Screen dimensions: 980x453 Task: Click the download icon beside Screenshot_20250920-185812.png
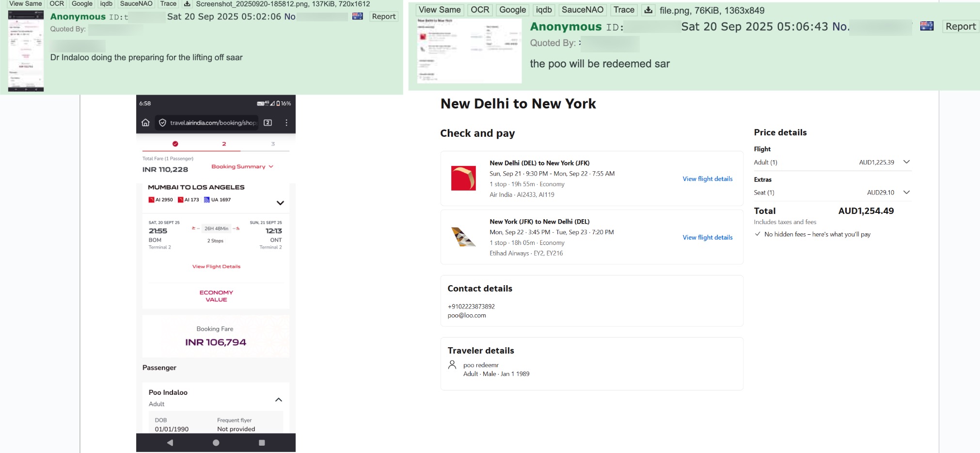pyautogui.click(x=187, y=4)
